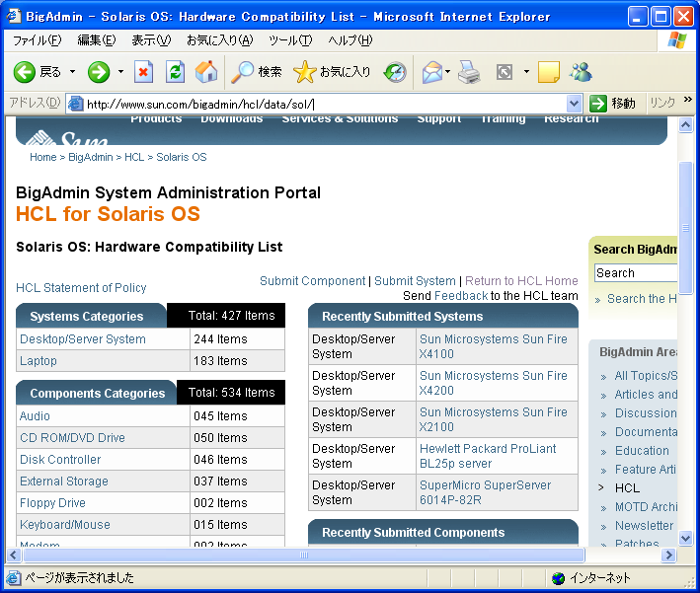700x593 pixels.
Task: Click Return to HCL Home link
Action: click(521, 280)
